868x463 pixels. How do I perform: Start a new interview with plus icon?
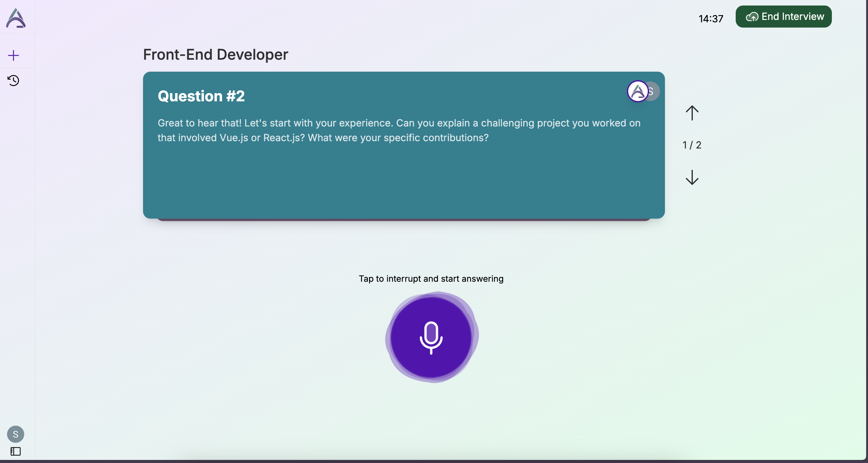click(13, 55)
